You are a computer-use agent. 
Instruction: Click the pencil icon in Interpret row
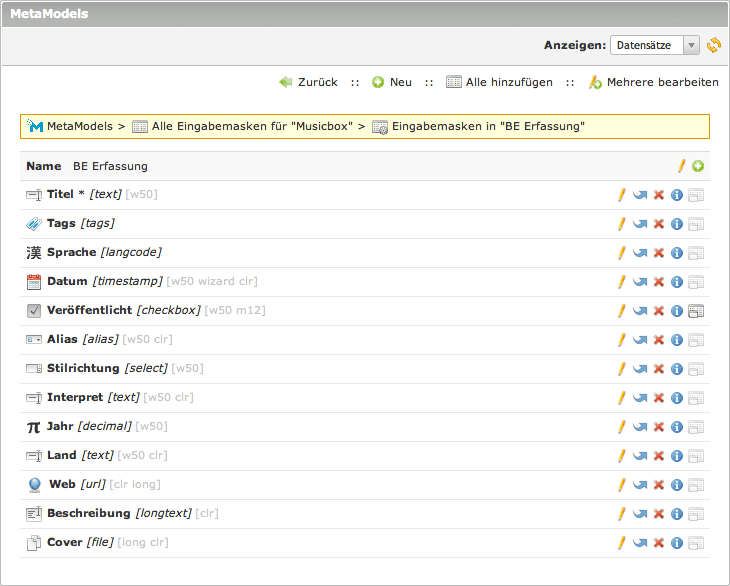622,398
